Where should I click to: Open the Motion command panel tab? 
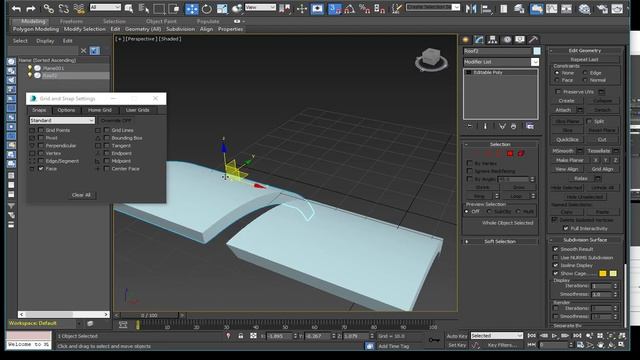(507, 40)
